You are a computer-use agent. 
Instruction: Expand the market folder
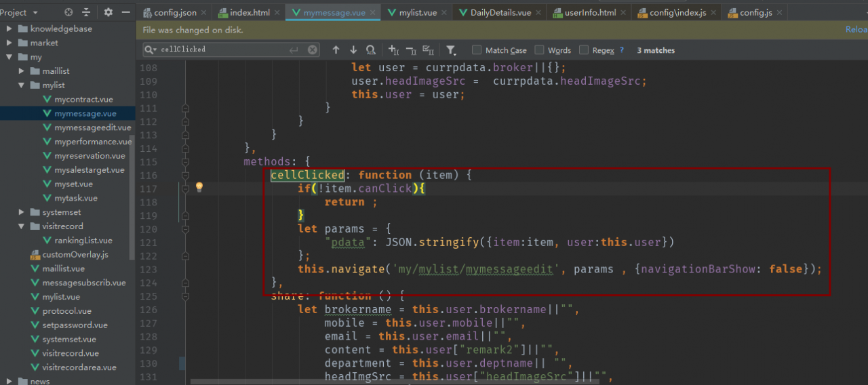click(9, 43)
